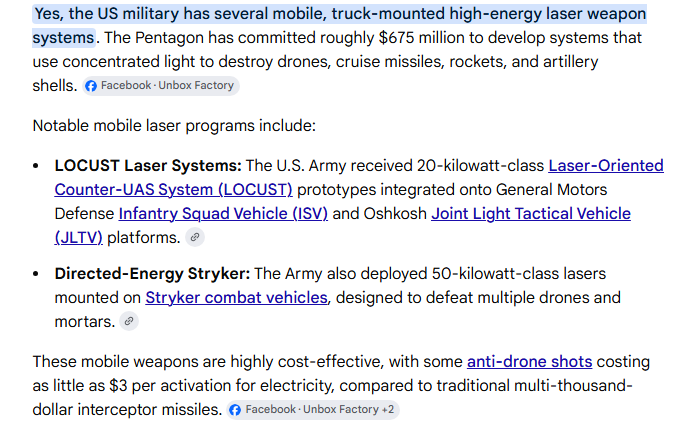Viewport: 675px width, 440px height.
Task: Open first 'Facebook · Unbox Factory' source chip
Action: (161, 86)
